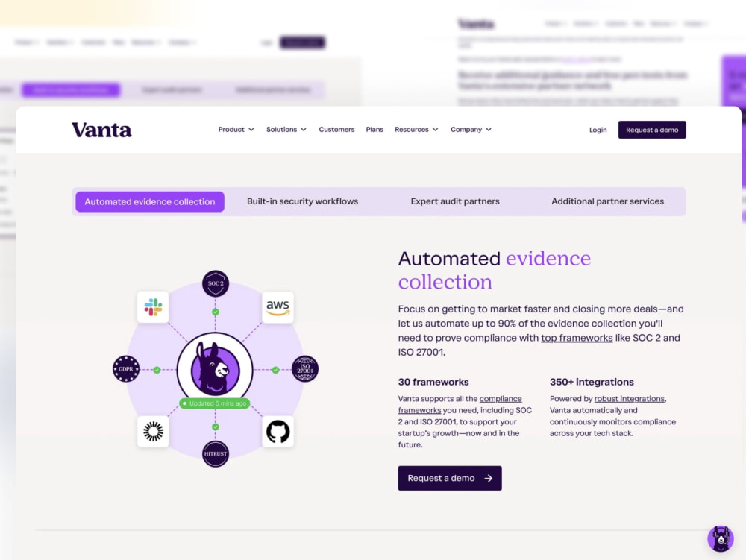Click the GitHub icon in the diagram
Viewport: 746px width, 560px height.
pyautogui.click(x=278, y=432)
